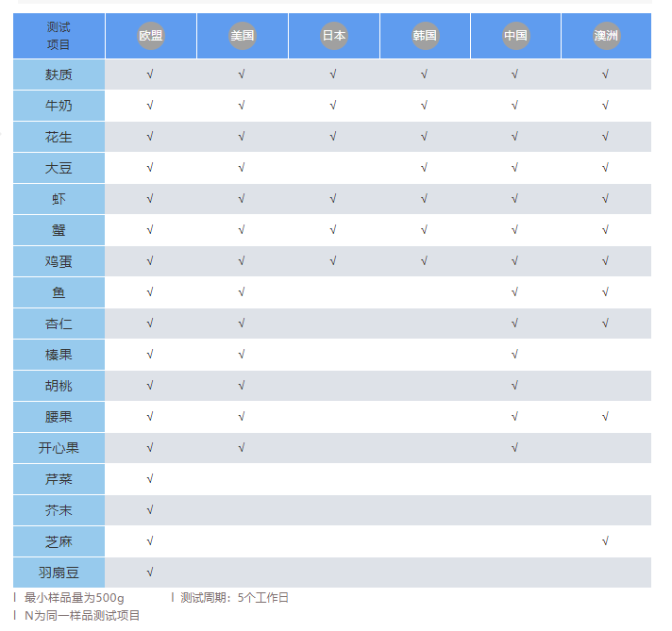The height and width of the screenshot is (631, 672).
Task: Click the 芥末 row label
Action: [59, 510]
